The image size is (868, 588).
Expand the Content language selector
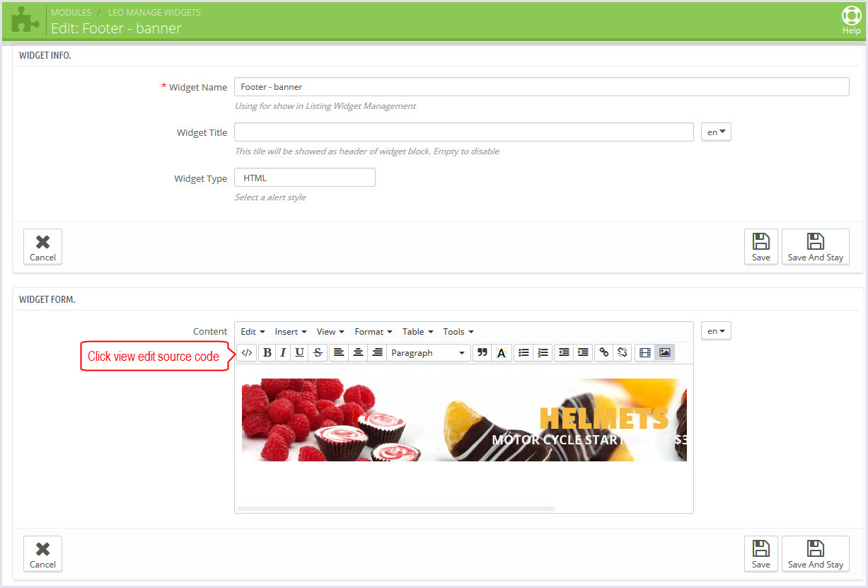[x=716, y=331]
